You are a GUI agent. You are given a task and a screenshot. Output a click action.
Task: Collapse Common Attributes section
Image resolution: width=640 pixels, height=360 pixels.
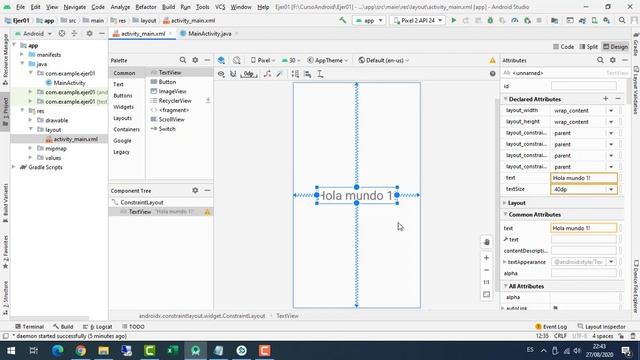click(506, 214)
